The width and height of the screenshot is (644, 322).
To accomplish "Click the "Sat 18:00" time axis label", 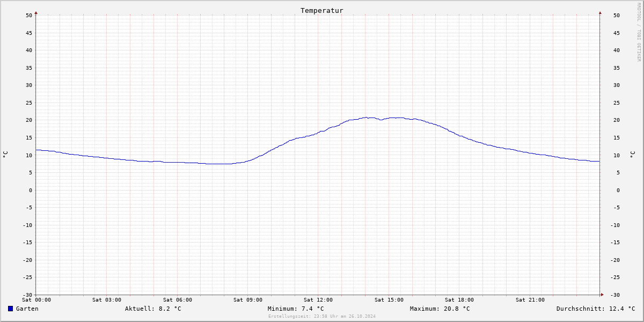I will coord(459,300).
